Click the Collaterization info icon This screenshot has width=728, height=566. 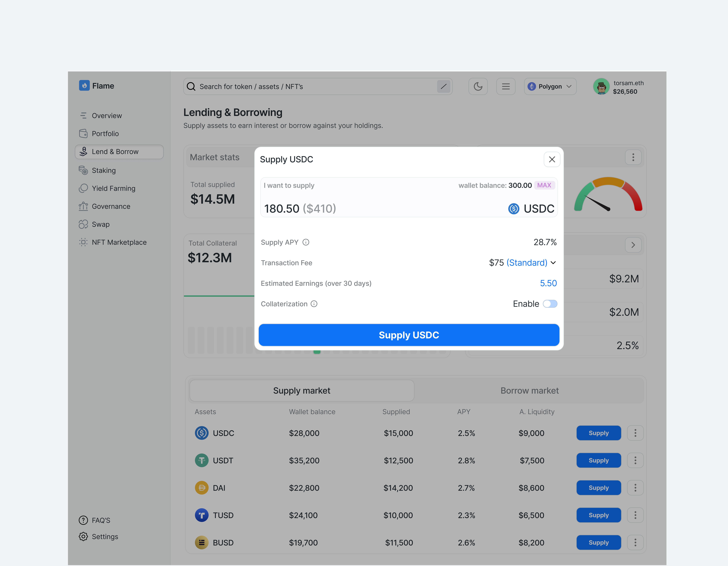(x=314, y=304)
